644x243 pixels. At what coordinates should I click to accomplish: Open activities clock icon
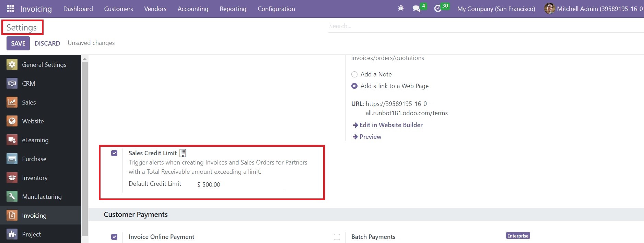point(437,9)
